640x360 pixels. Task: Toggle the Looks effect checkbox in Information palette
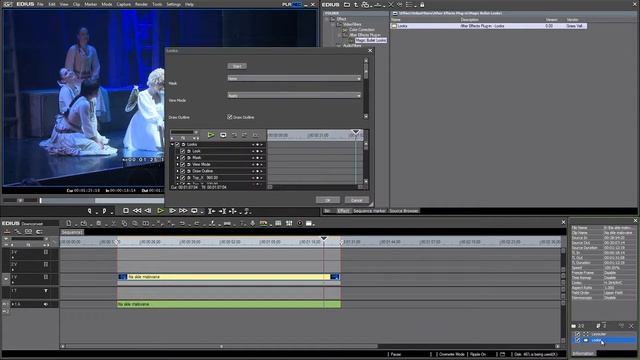(x=578, y=340)
